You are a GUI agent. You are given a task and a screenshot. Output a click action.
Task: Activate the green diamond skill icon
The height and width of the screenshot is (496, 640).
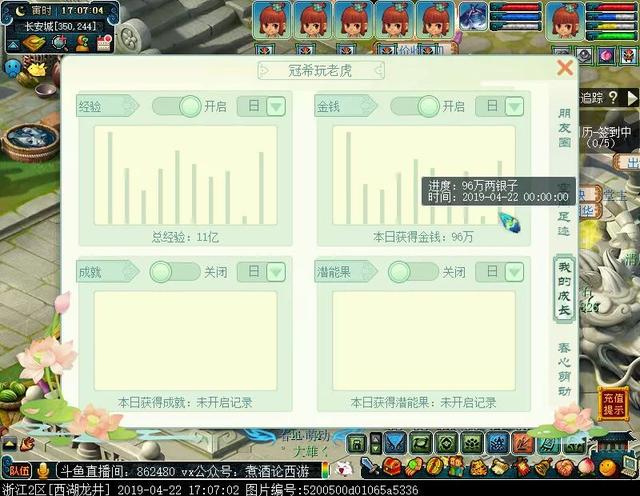(446, 444)
